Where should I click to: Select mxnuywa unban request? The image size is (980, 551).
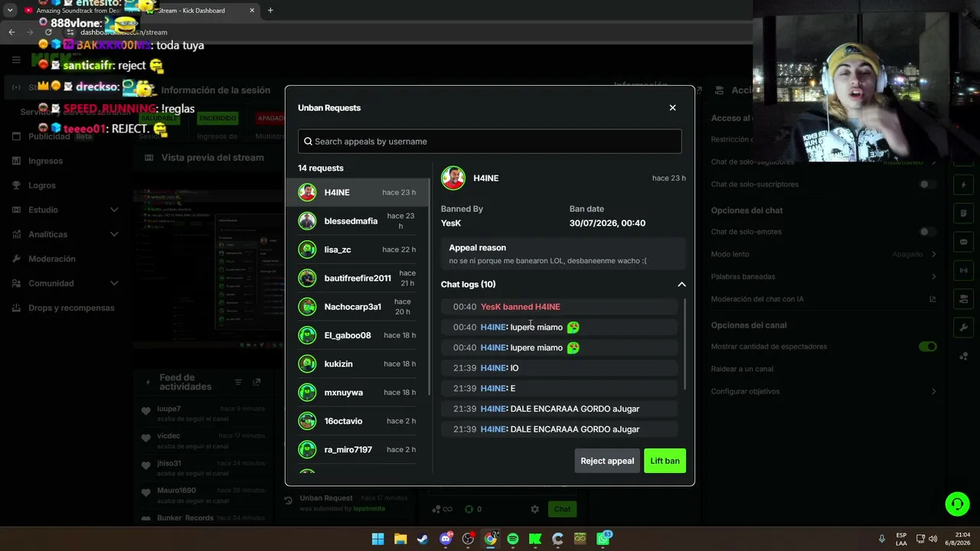358,393
